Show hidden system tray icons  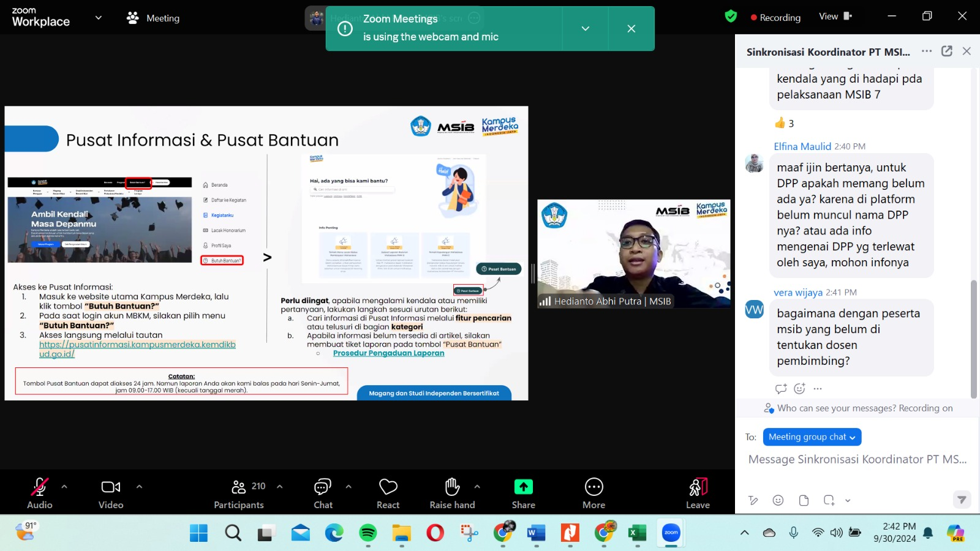click(745, 533)
